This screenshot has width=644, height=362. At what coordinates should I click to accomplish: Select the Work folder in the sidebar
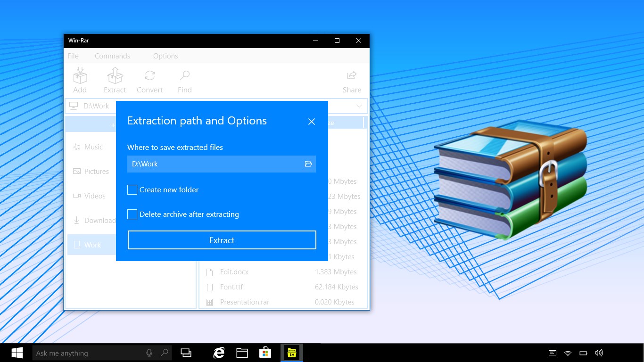point(91,245)
